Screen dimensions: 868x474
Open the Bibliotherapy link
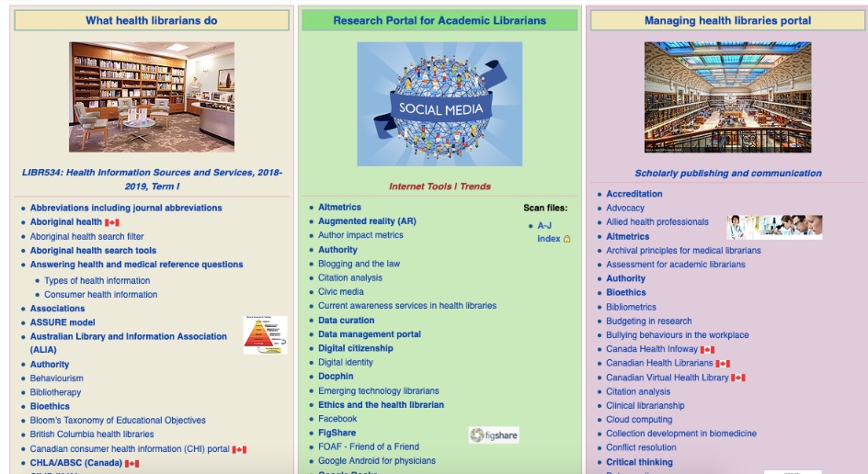[55, 392]
